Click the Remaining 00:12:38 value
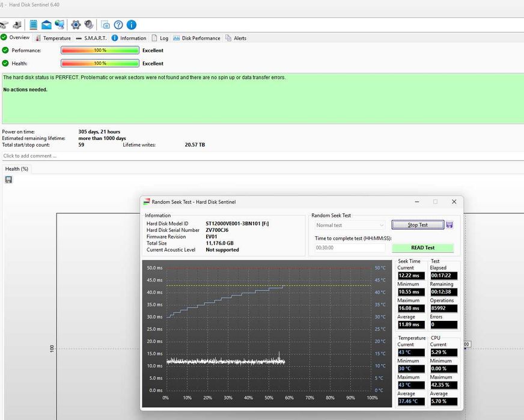The height and width of the screenshot is (420, 524). pyautogui.click(x=444, y=292)
